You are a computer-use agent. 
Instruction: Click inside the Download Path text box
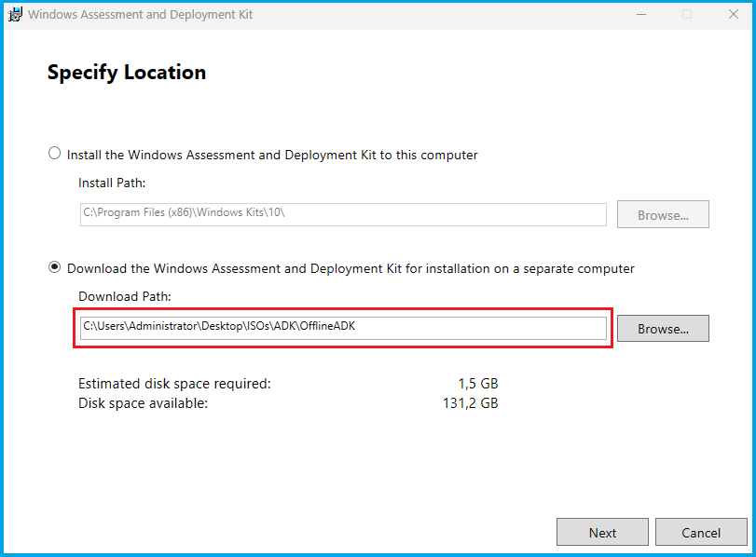(343, 327)
